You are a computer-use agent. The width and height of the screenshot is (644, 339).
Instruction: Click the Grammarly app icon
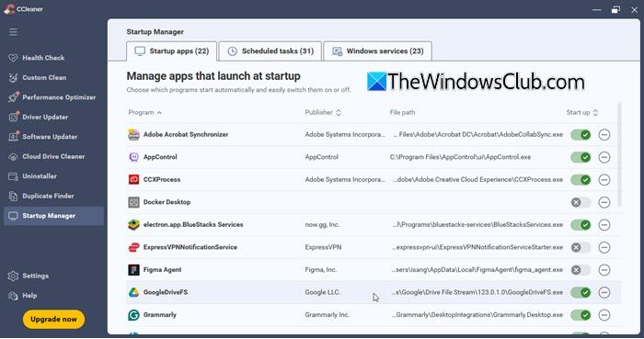click(133, 315)
